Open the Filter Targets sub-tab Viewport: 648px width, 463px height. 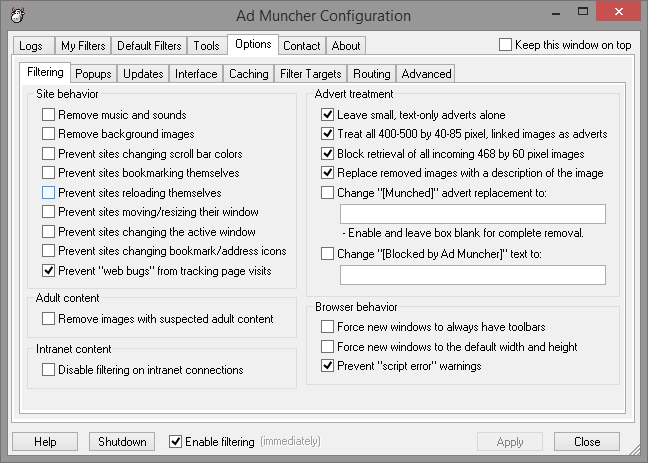pyautogui.click(x=310, y=74)
